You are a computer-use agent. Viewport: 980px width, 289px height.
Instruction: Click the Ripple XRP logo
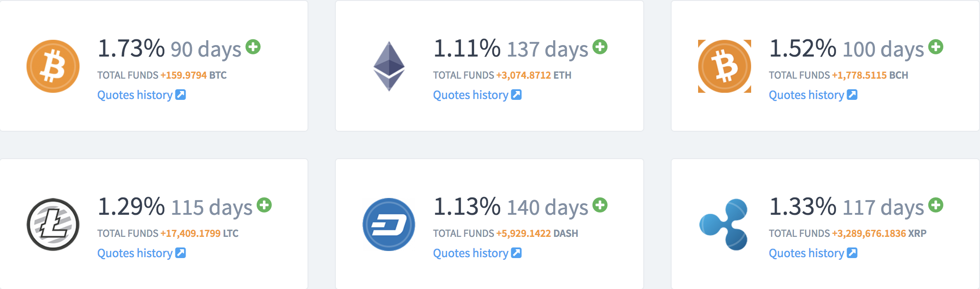[724, 224]
